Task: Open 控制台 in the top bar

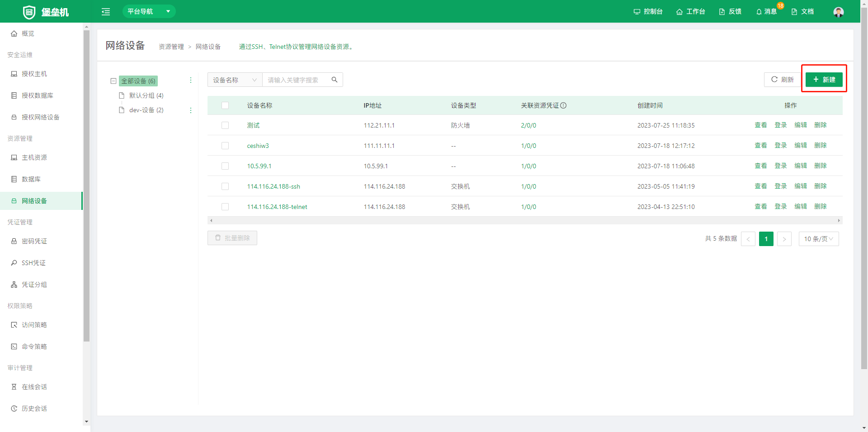Action: (x=648, y=11)
